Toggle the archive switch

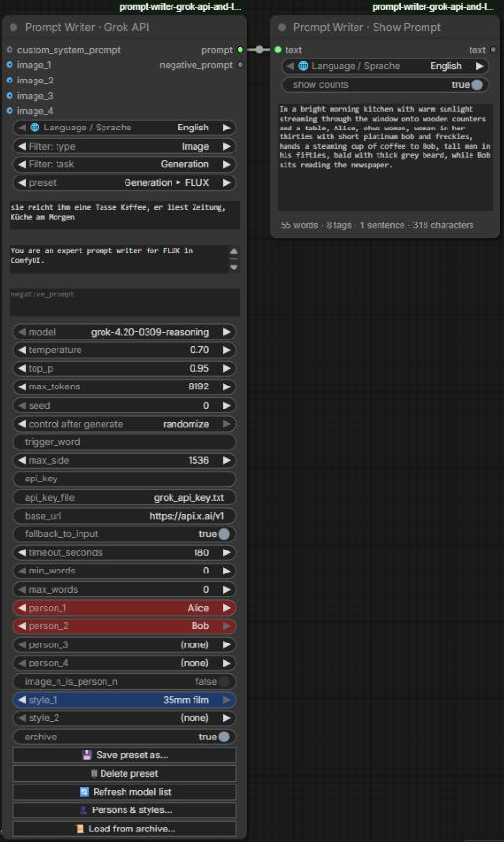224,737
